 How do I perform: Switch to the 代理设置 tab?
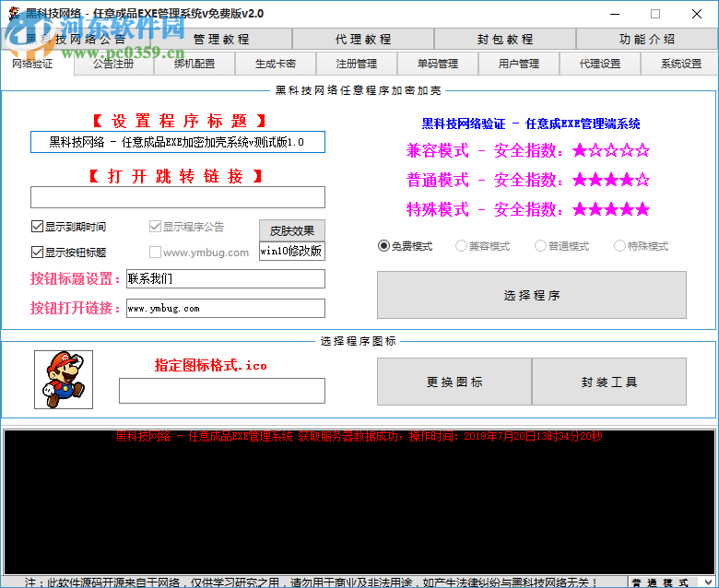click(x=600, y=64)
